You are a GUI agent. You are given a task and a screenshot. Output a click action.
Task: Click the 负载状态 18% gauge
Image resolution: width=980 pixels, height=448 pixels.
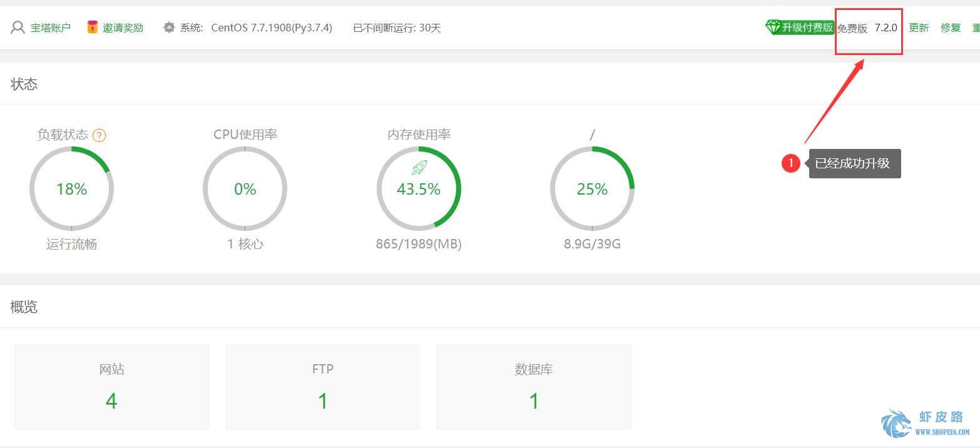[x=71, y=188]
